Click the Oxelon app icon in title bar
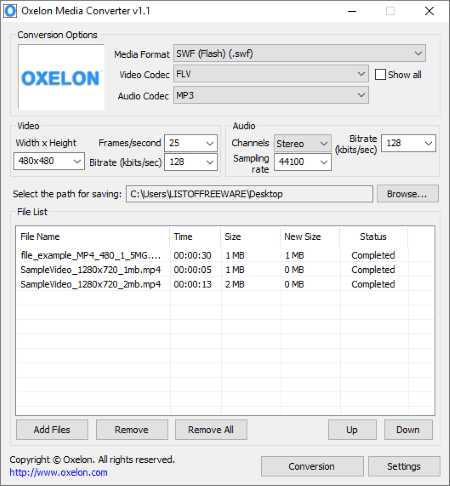This screenshot has height=486, width=450. click(10, 11)
